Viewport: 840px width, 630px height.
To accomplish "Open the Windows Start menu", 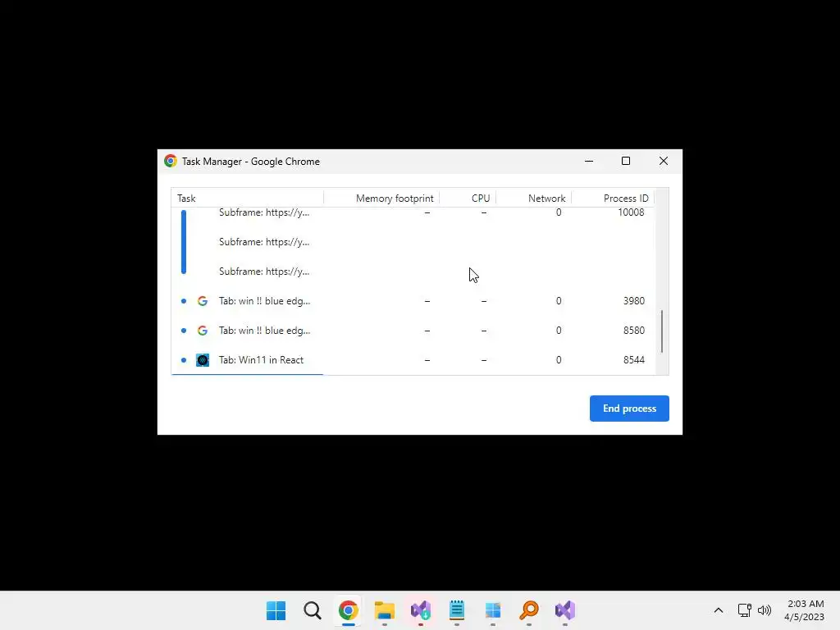I will click(x=276, y=610).
